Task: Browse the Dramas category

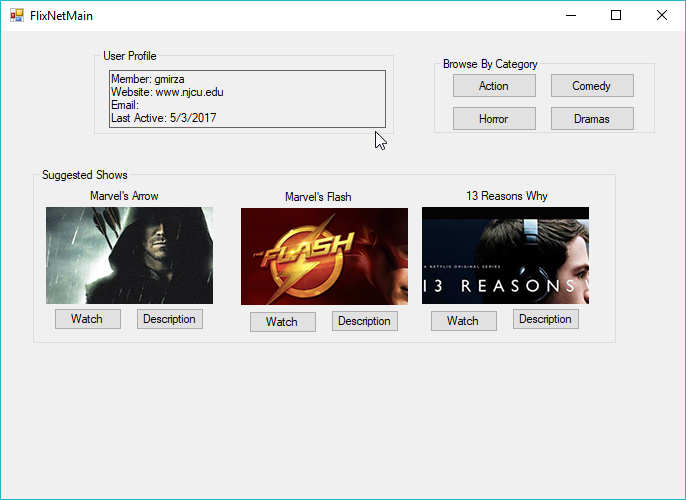Action: tap(592, 119)
